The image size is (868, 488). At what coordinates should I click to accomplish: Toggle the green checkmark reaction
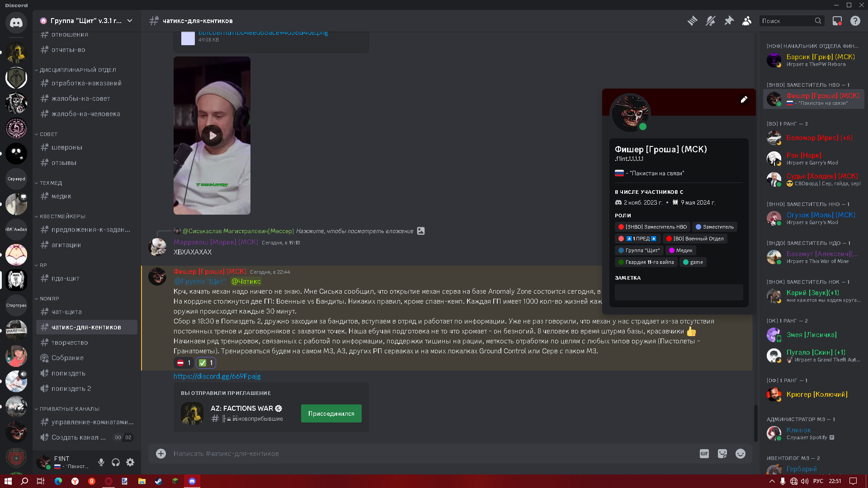206,363
